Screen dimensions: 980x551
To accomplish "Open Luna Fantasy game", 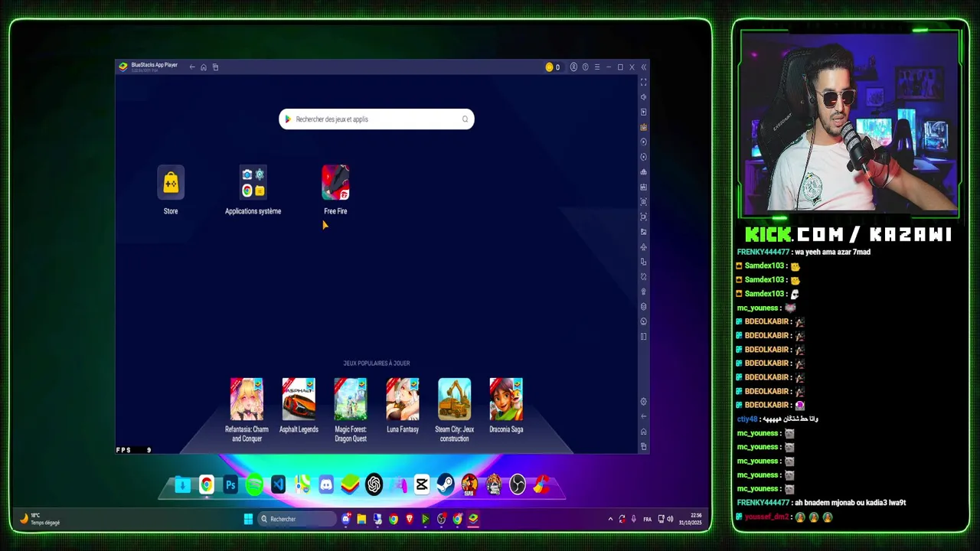I will click(403, 399).
